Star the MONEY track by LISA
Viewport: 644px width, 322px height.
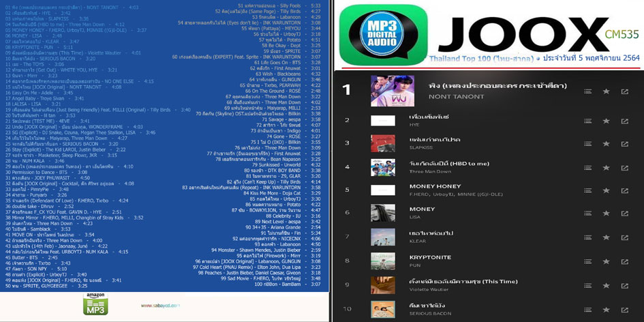click(607, 214)
